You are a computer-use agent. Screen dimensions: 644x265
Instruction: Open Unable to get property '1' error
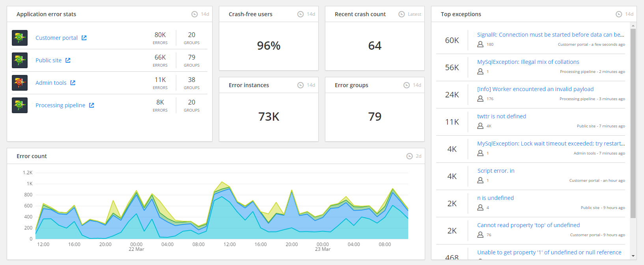[x=549, y=252]
